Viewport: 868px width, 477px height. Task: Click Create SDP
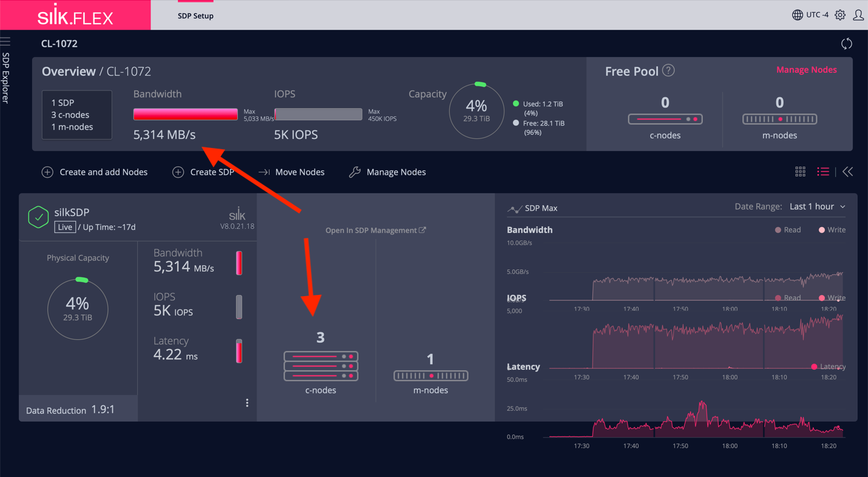coord(203,172)
